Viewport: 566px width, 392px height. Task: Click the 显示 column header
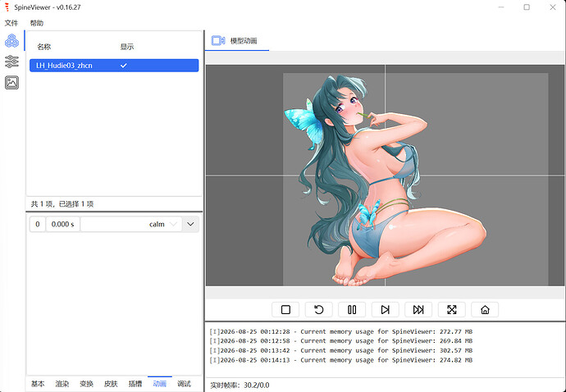point(127,47)
